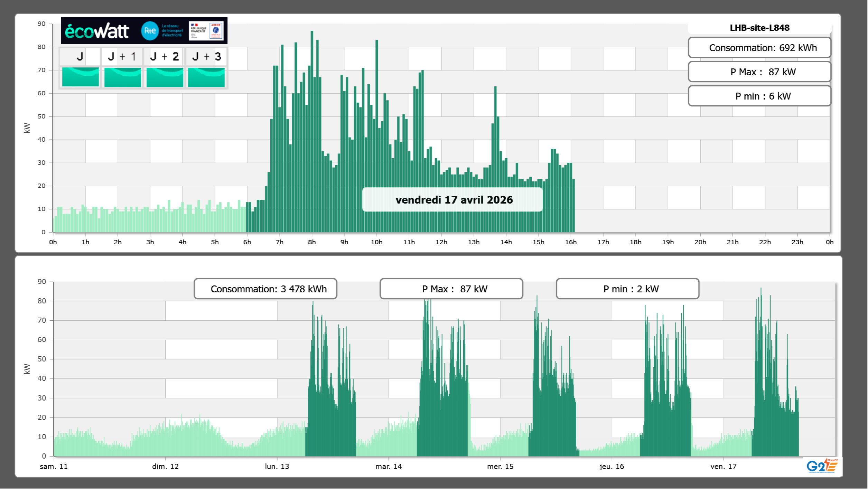The width and height of the screenshot is (868, 489).
Task: Click the 12h tick on daily chart
Action: (441, 242)
